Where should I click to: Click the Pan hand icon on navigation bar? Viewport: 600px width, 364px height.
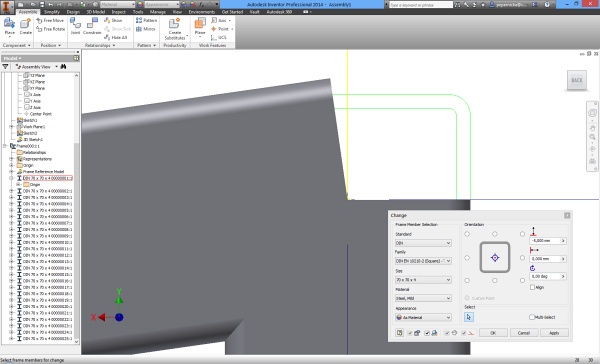(x=592, y=128)
